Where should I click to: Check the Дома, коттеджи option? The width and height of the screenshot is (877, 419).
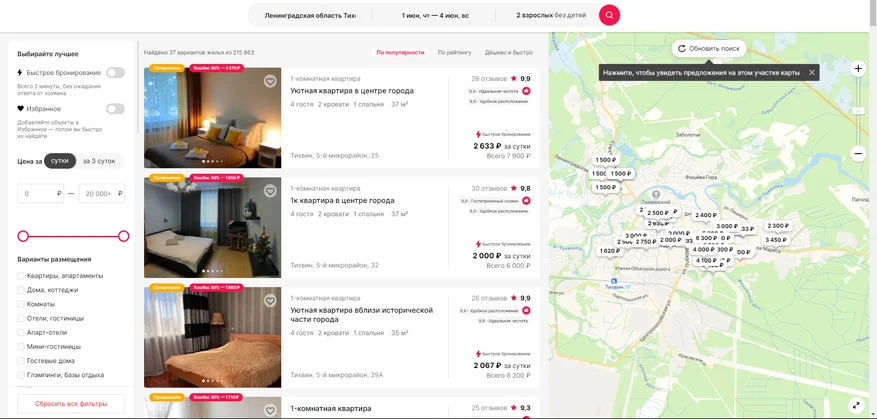click(21, 290)
